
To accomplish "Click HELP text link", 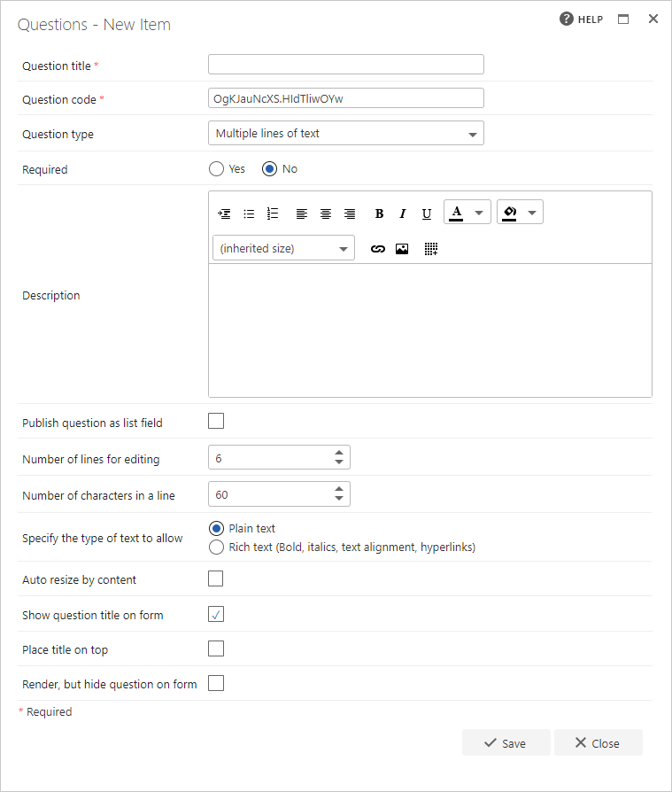I will click(591, 19).
